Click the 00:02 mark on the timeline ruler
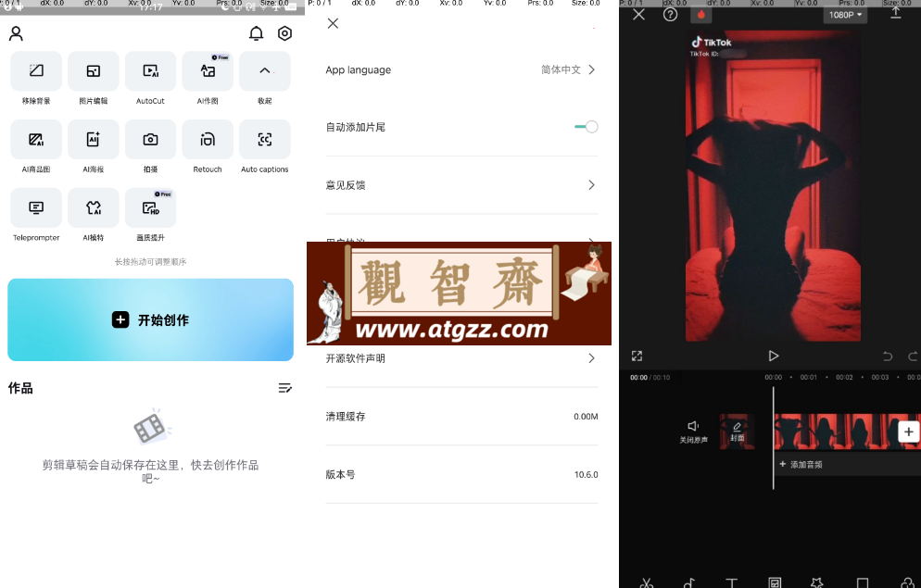The height and width of the screenshot is (588, 921). coord(844,377)
